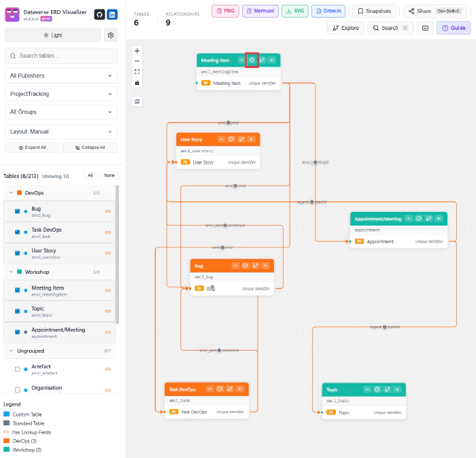Check the Artefact table checkbox
This screenshot has width=476, height=458.
[x=18, y=369]
